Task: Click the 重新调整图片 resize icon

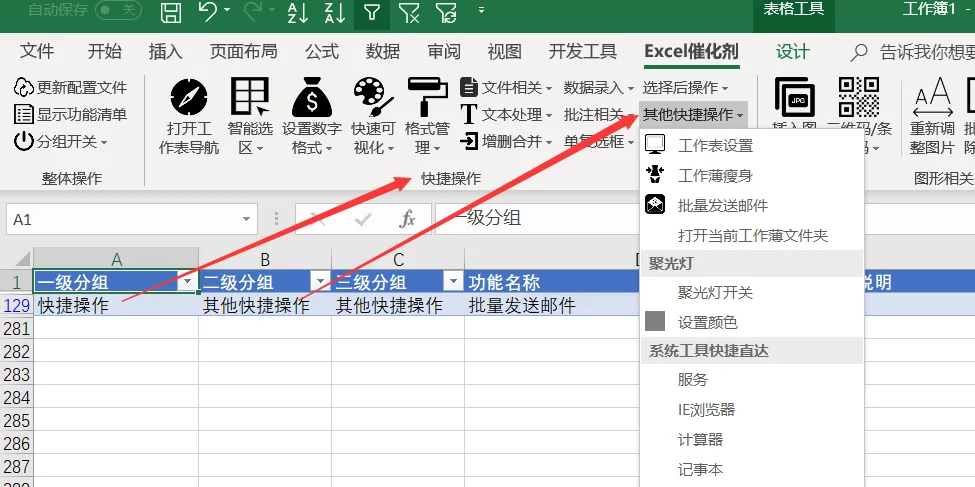Action: click(x=932, y=98)
